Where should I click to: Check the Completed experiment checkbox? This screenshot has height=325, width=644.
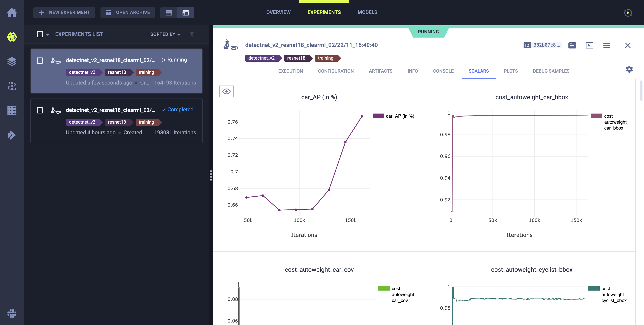click(40, 110)
